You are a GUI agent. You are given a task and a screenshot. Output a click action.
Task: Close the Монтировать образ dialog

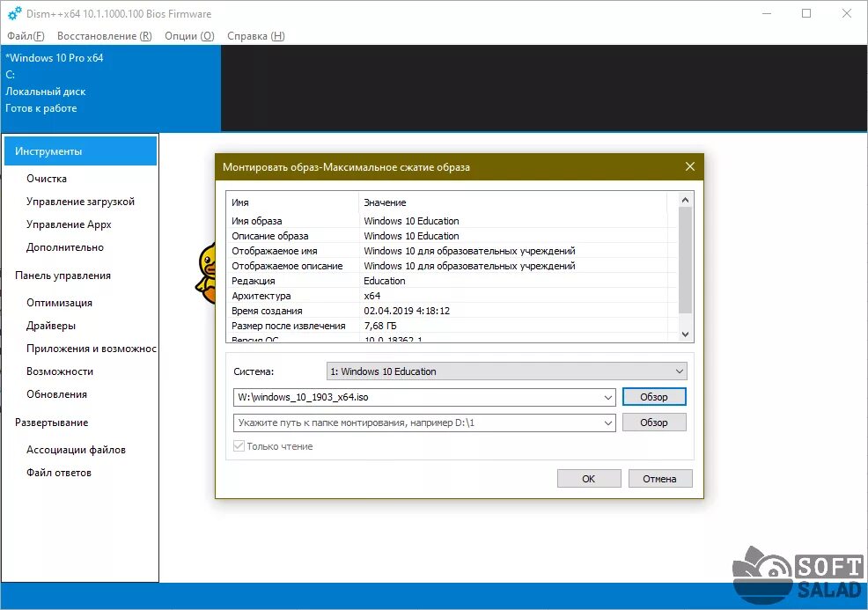690,166
